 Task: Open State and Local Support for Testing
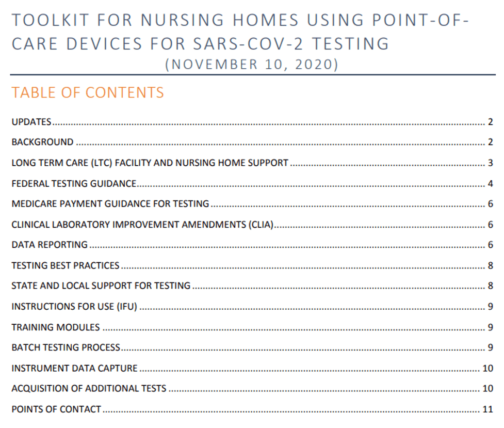[101, 286]
